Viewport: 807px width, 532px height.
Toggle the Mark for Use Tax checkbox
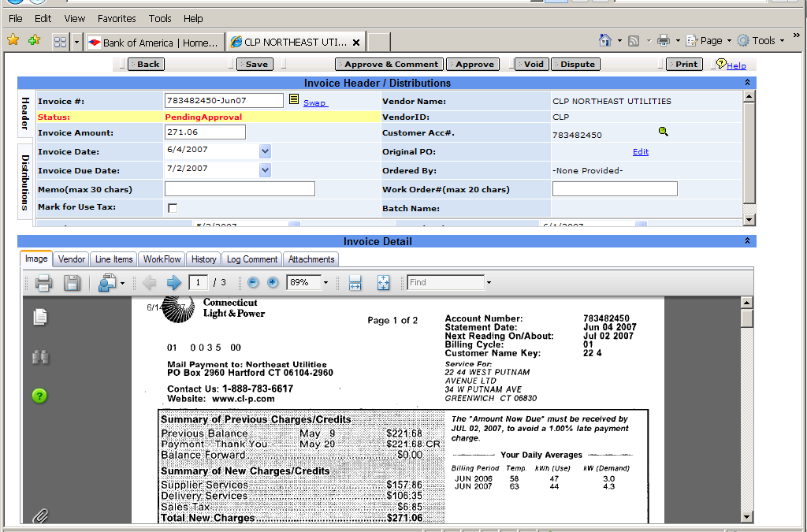(x=173, y=208)
